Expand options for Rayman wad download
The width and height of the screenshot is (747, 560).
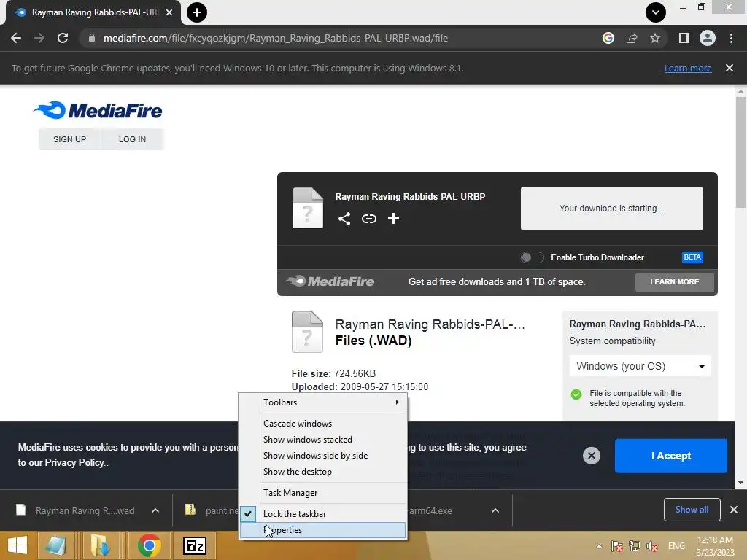155,510
